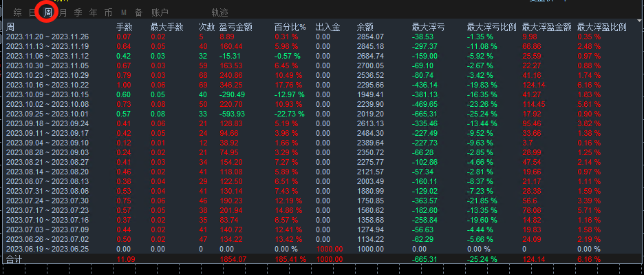Click the floating-loss ratio -23.26 %
The image size is (644, 275).
point(482,104)
